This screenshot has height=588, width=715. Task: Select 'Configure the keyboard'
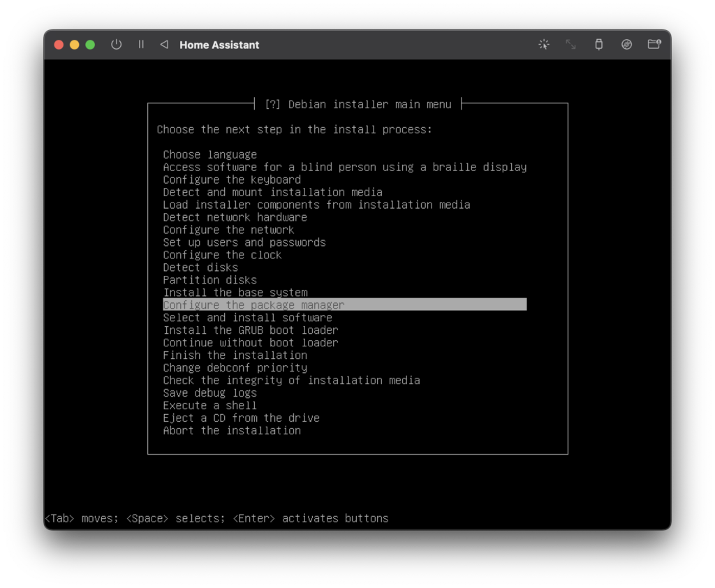coord(232,179)
